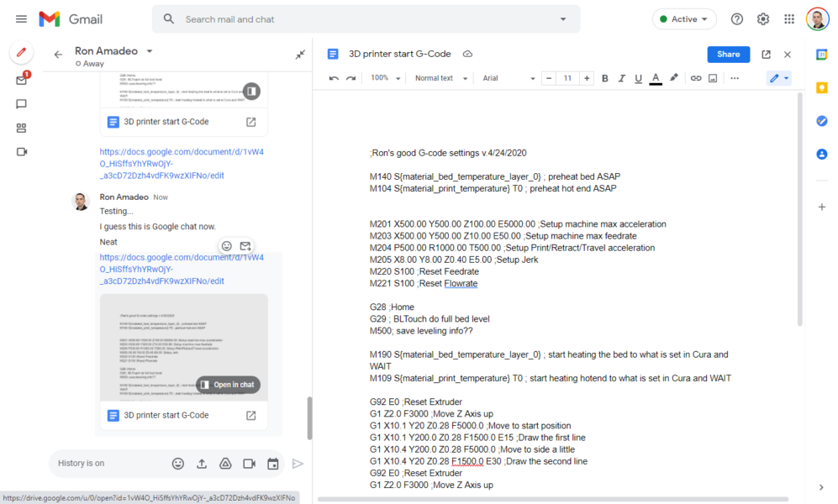Open the Google account avatar

(x=817, y=19)
